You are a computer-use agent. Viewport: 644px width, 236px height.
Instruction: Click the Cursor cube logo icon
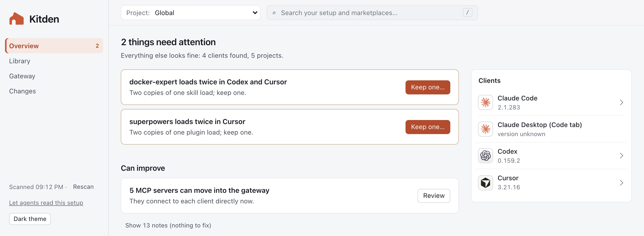tap(486, 183)
